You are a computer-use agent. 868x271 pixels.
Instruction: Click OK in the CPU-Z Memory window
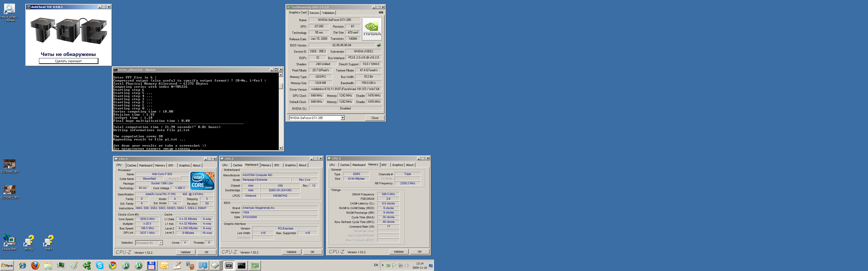click(420, 251)
